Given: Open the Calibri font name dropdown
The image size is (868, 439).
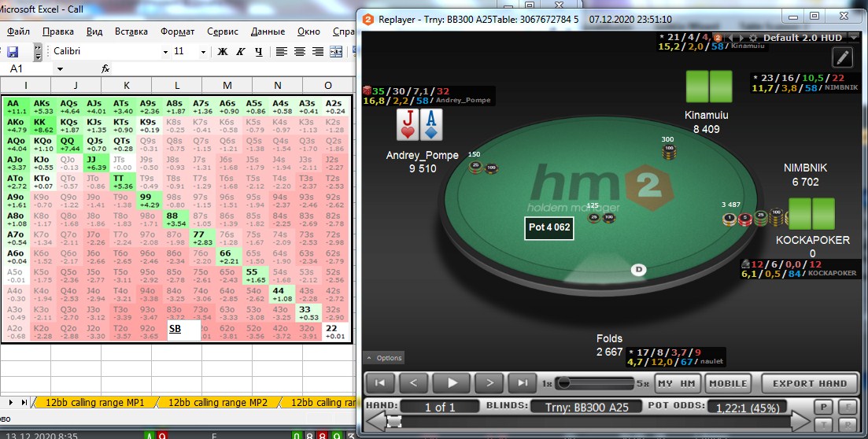Looking at the screenshot, I should (x=165, y=52).
